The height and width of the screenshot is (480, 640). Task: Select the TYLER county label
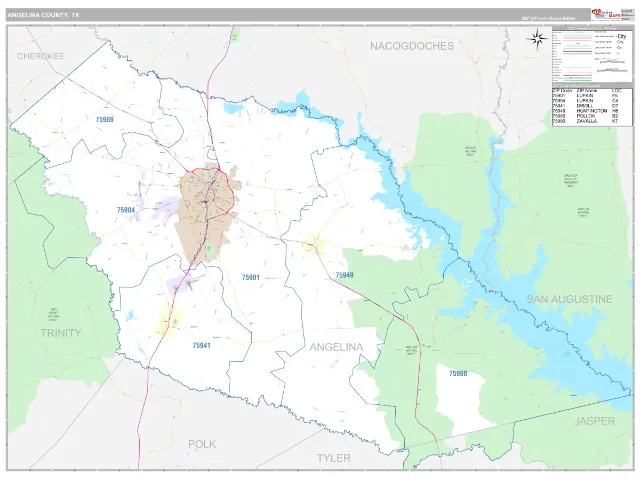[334, 458]
